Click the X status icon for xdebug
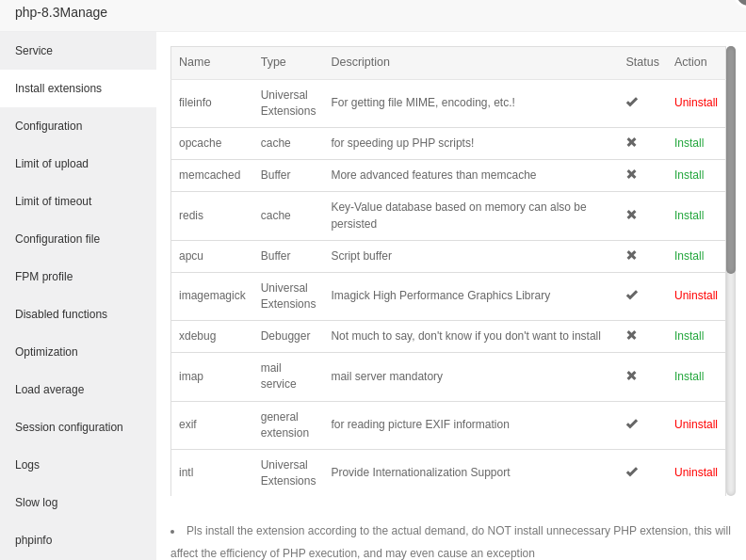This screenshot has height=560, width=746. tap(632, 335)
